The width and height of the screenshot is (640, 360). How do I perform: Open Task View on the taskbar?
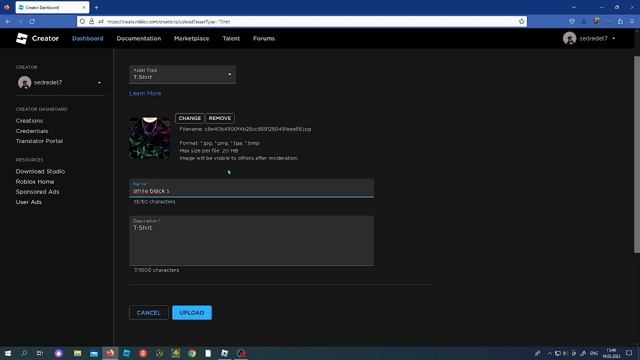pyautogui.click(x=40, y=353)
